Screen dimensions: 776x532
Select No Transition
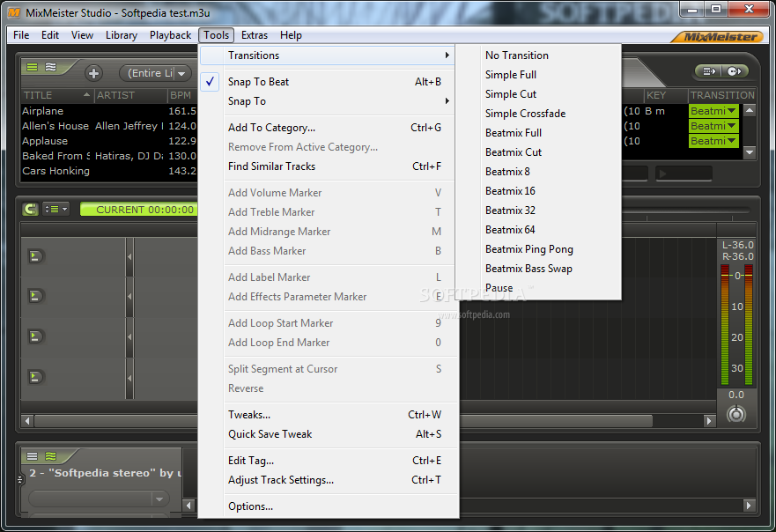(x=538, y=55)
